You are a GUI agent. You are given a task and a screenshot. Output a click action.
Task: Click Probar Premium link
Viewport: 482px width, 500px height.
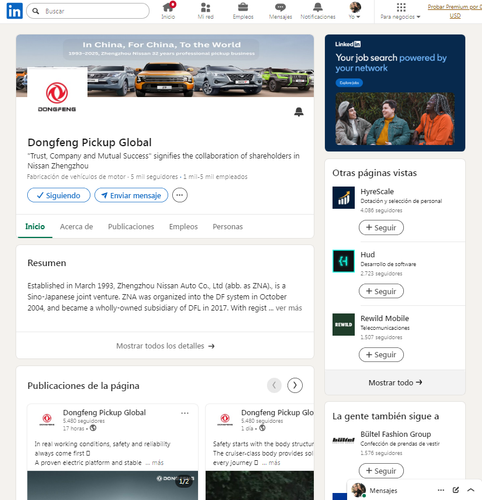455,11
